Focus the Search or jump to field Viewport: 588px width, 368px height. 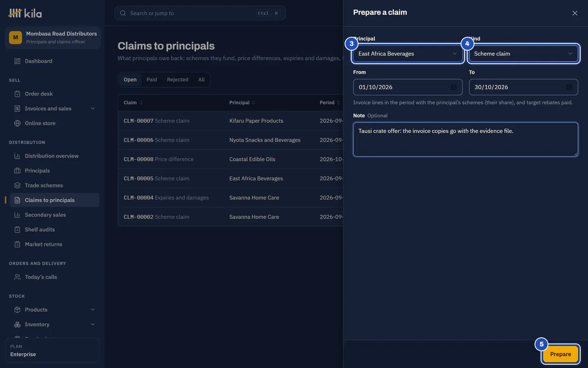click(x=200, y=13)
